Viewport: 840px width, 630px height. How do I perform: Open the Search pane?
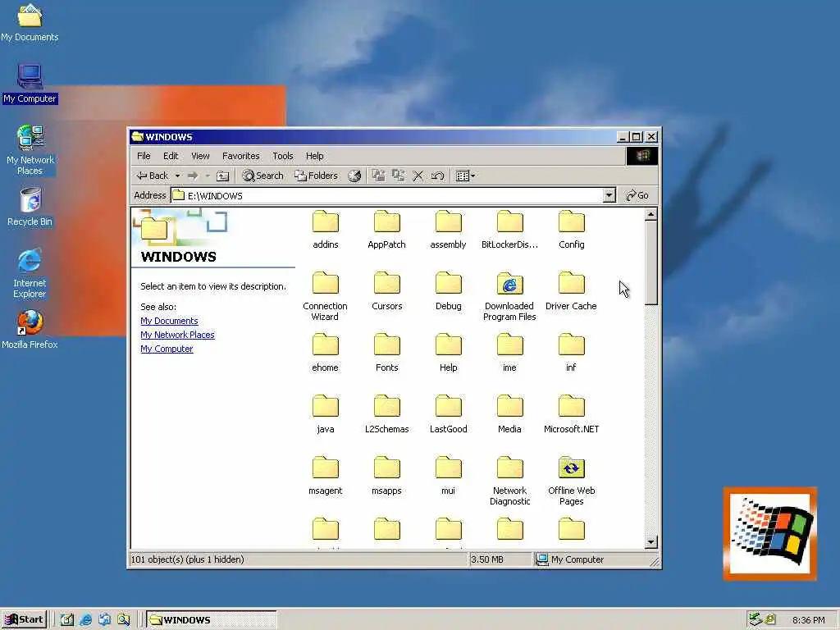click(262, 176)
